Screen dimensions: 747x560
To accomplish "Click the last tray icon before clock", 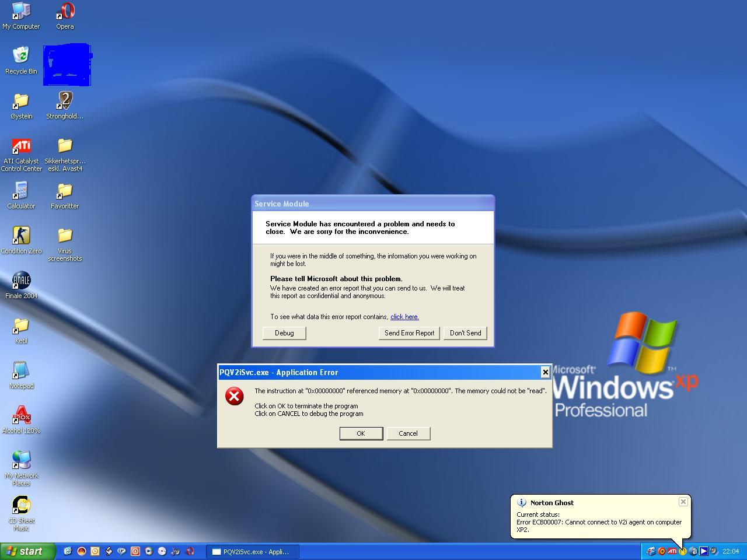I will pyautogui.click(x=714, y=551).
